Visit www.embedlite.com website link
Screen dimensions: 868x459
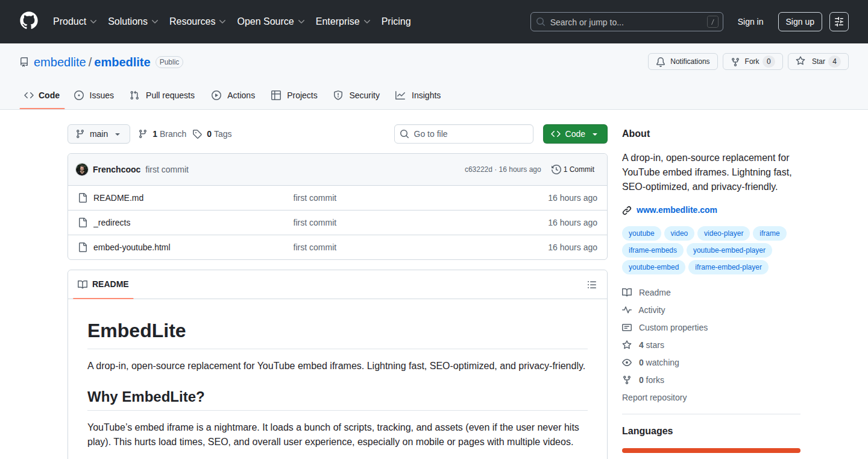click(x=677, y=210)
